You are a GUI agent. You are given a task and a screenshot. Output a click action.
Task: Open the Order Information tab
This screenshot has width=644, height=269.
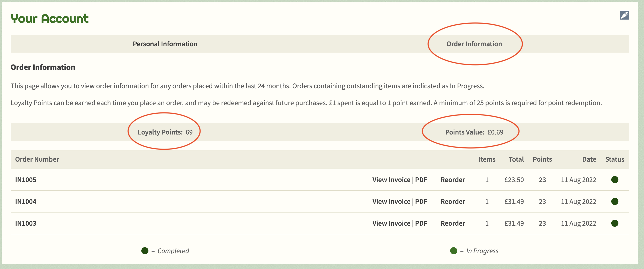pos(474,44)
